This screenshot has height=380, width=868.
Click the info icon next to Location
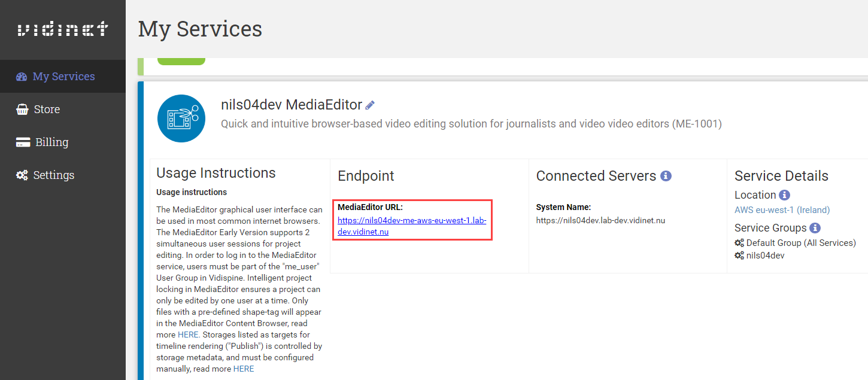click(784, 194)
